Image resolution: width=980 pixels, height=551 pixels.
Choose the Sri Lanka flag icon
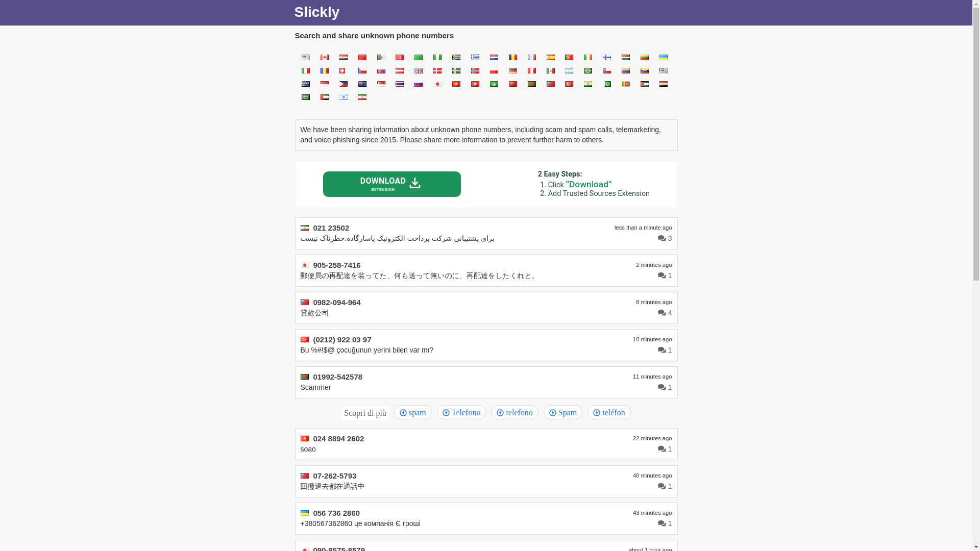click(625, 84)
